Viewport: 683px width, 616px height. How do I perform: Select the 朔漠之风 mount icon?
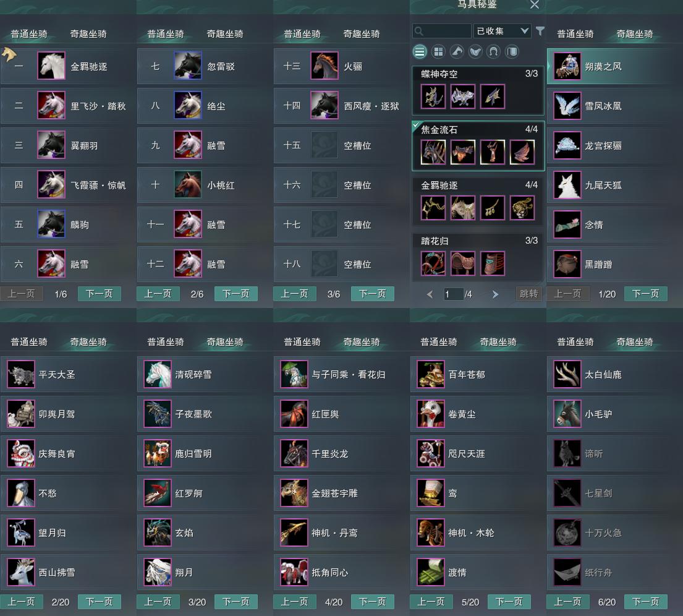point(567,66)
